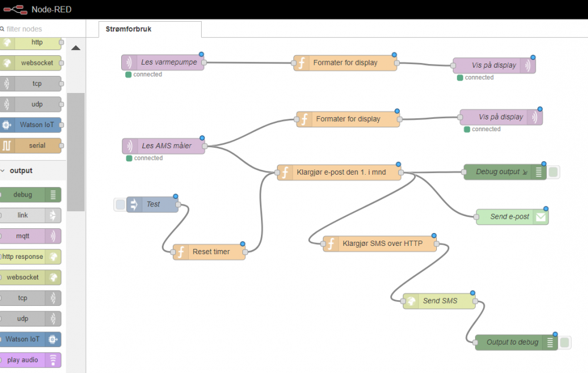Click the arrow icon on the Test inject node
This screenshot has width=588, height=373.
pos(133,204)
